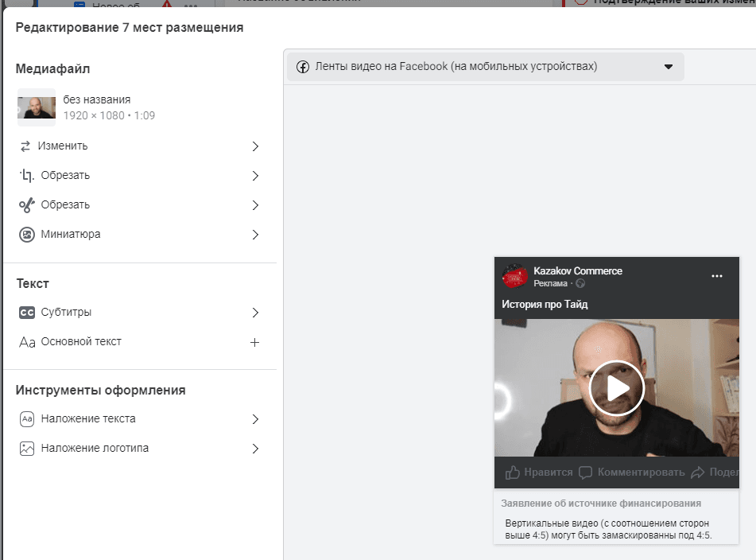Click the без названия video thumbnail
Viewport: 756px width, 560px height.
click(37, 107)
